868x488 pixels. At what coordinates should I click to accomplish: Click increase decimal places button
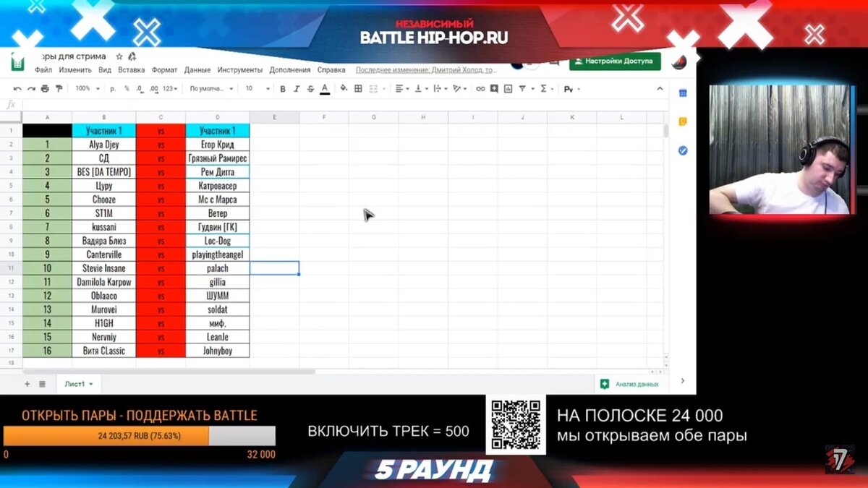point(154,89)
